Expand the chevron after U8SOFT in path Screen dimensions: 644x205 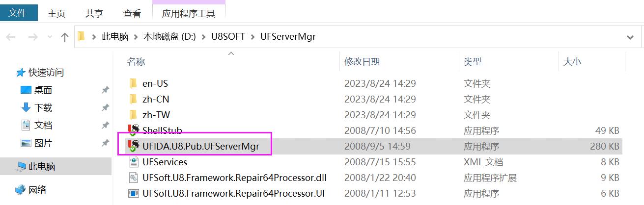tap(252, 37)
